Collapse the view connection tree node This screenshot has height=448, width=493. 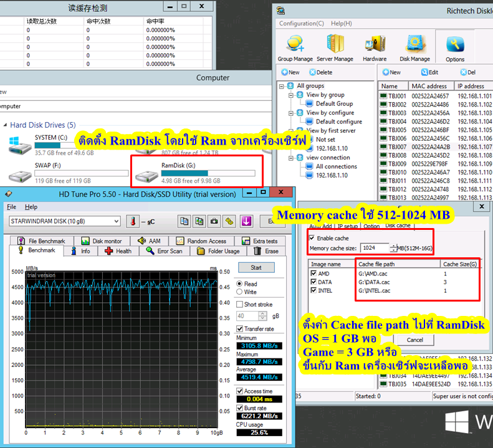(291, 158)
